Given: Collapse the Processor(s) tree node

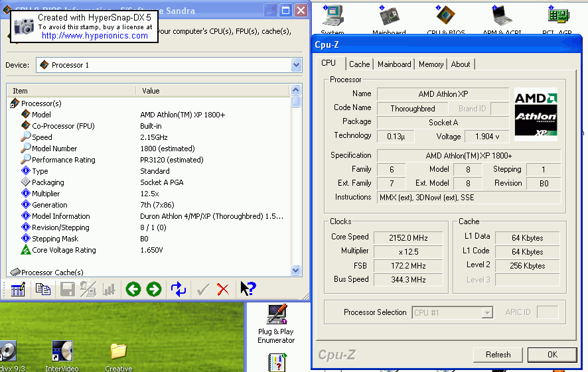Looking at the screenshot, I should tap(14, 103).
